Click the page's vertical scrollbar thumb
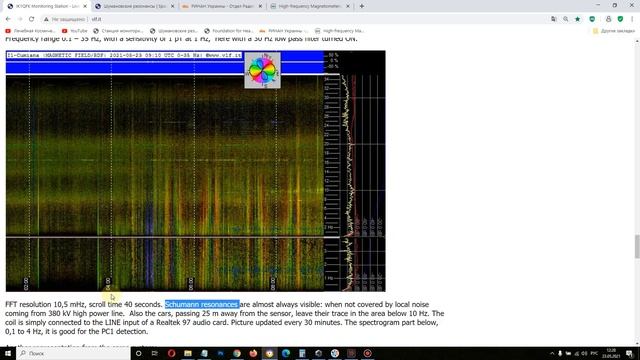This screenshot has width=640, height=360. pyautogui.click(x=637, y=246)
